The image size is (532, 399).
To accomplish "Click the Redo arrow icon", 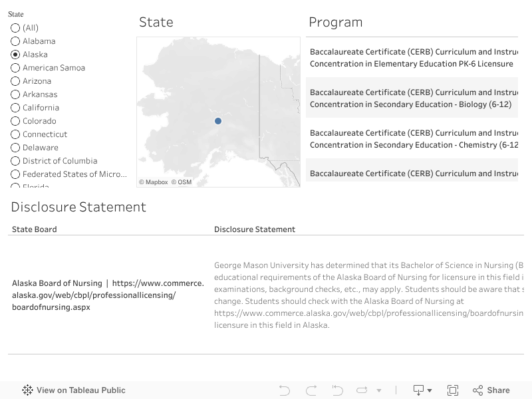I will [311, 390].
